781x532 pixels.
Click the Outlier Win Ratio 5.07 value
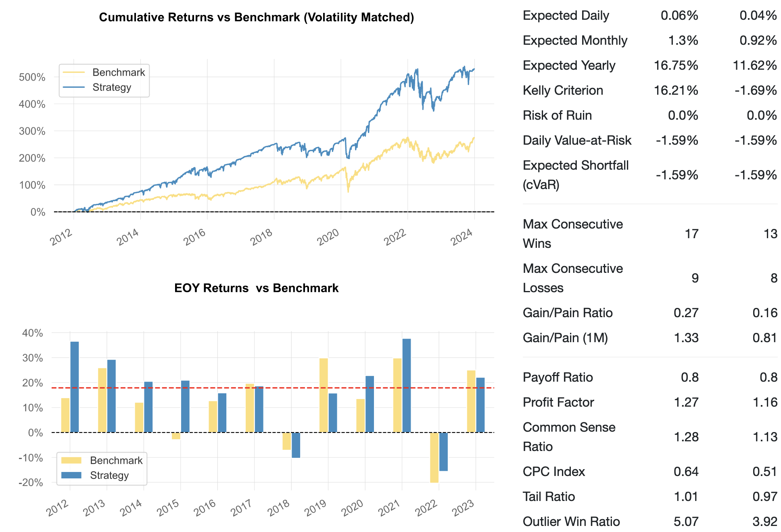pos(686,522)
